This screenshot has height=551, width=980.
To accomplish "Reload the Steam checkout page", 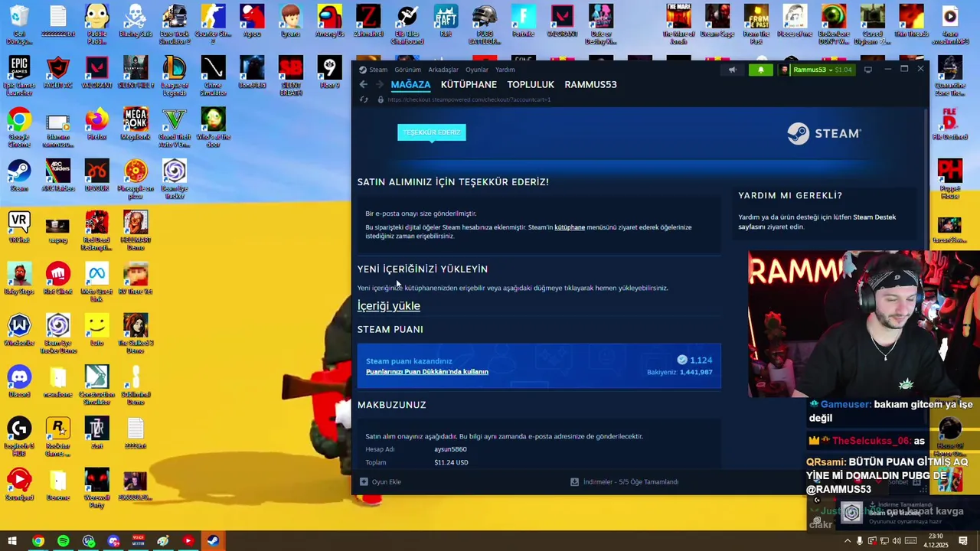I will click(364, 99).
